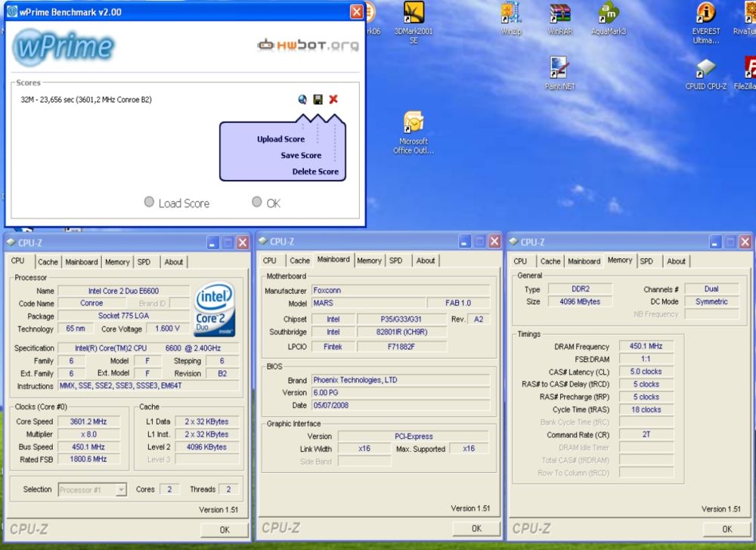The width and height of the screenshot is (756, 550).
Task: Select the OK radio button in wPrime
Action: [x=257, y=202]
